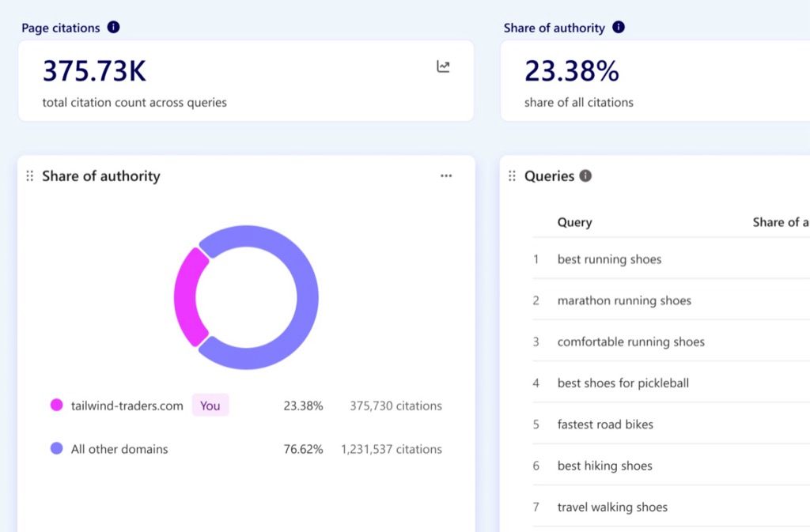Open the 'fastest road bikes' query row

(671, 424)
